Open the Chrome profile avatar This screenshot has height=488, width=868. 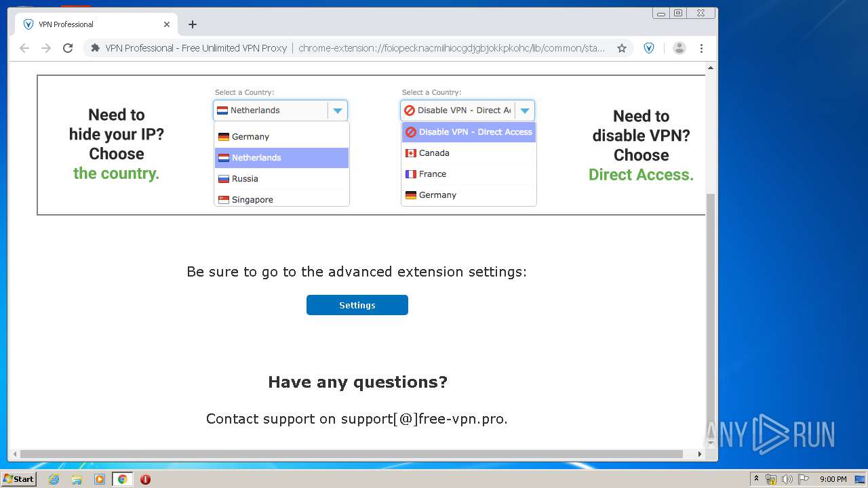click(679, 48)
